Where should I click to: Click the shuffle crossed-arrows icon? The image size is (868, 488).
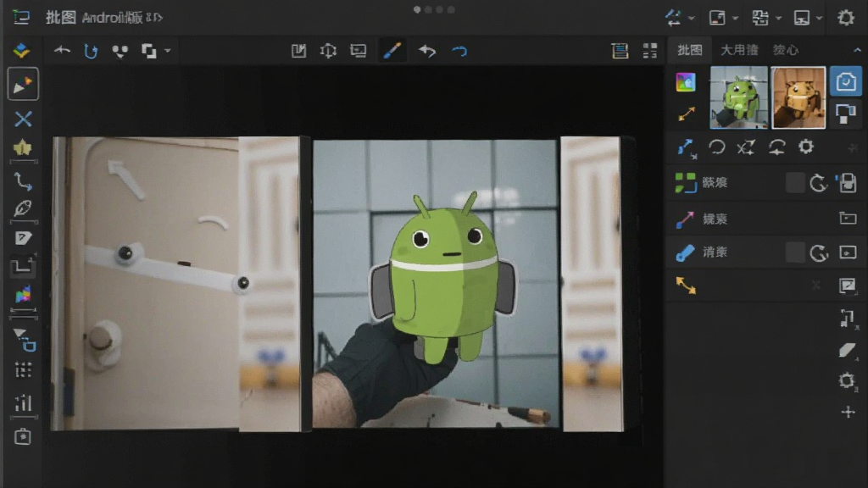pyautogui.click(x=746, y=147)
